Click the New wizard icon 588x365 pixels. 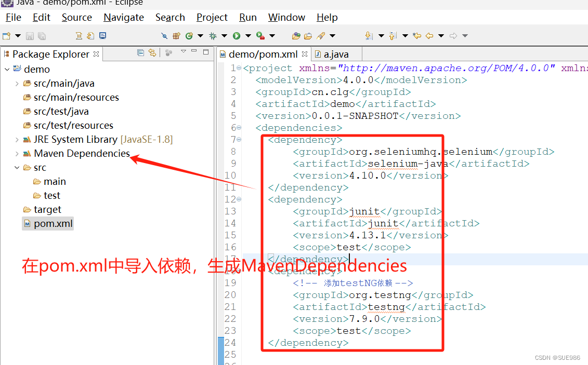[7, 36]
